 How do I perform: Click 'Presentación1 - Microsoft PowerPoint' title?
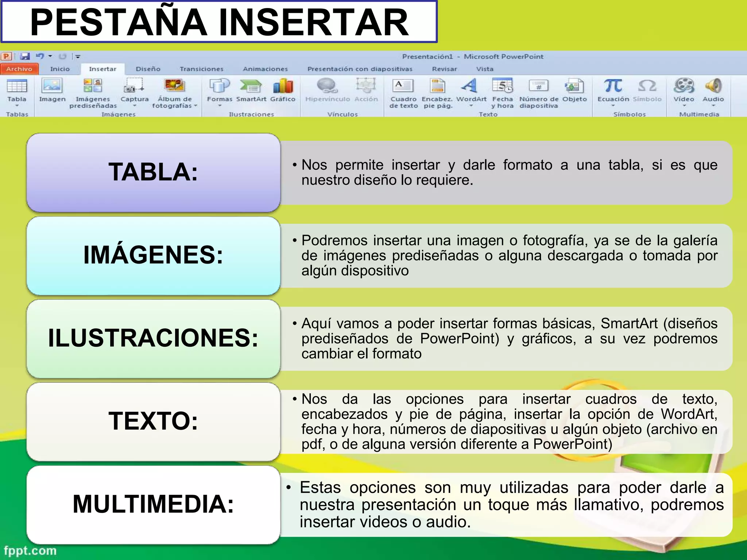click(473, 57)
